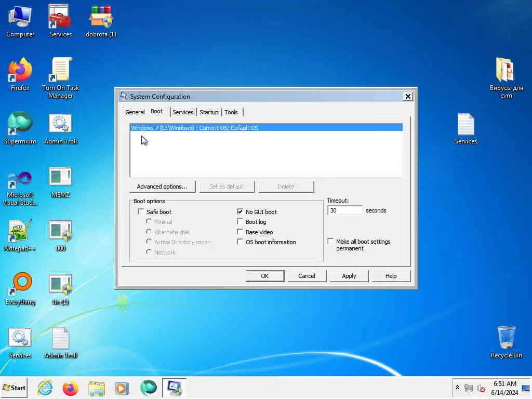Click the taskbar clock and date
Image resolution: width=532 pixels, height=399 pixels.
pos(504,388)
